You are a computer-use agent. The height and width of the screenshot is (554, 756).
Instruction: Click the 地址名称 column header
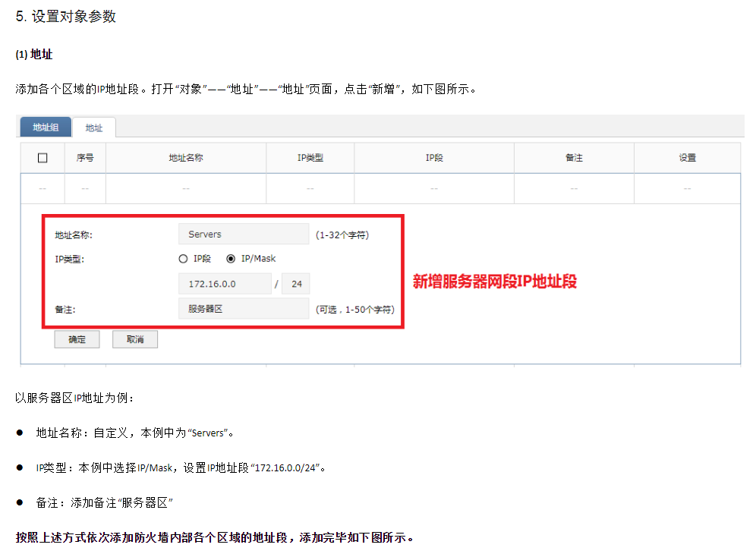tap(185, 158)
